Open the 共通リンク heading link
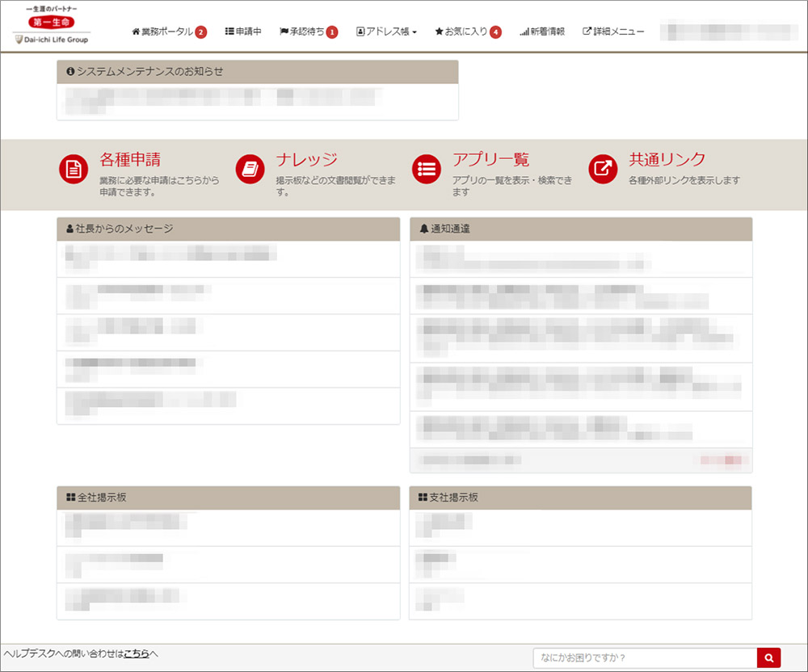This screenshot has width=808, height=672. pos(667,159)
